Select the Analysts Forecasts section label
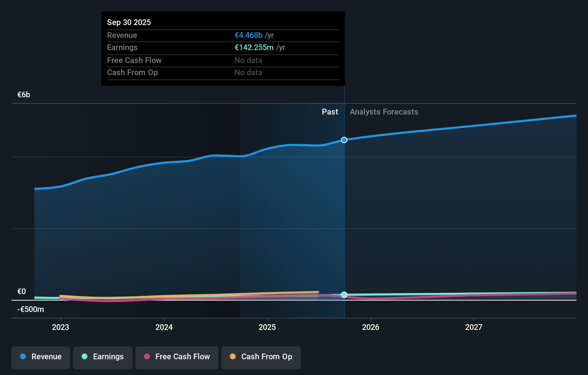This screenshot has width=588, height=375. coord(384,112)
